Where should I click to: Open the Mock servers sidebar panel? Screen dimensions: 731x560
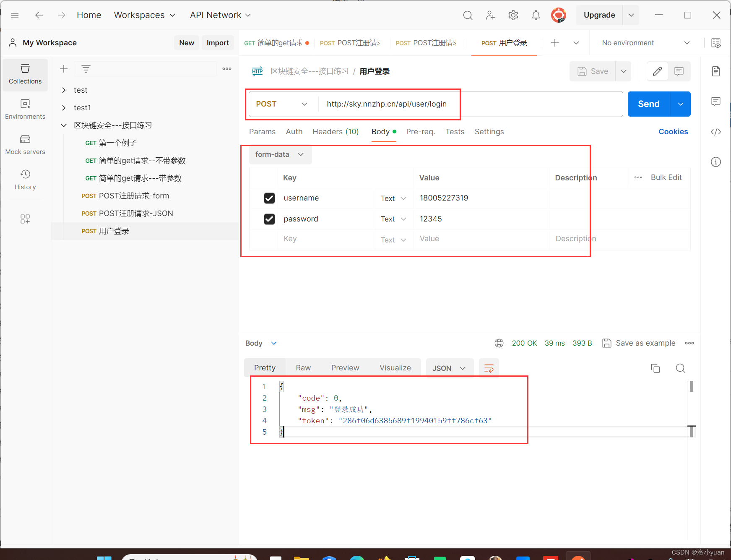25,145
